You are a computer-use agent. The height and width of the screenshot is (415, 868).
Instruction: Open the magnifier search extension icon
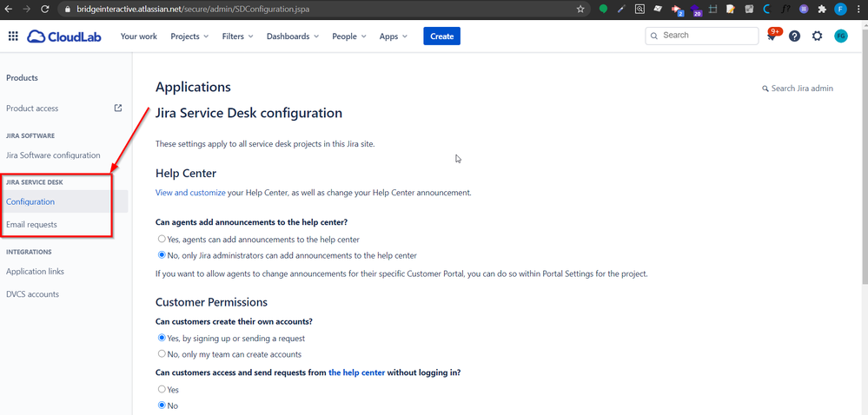pyautogui.click(x=639, y=9)
